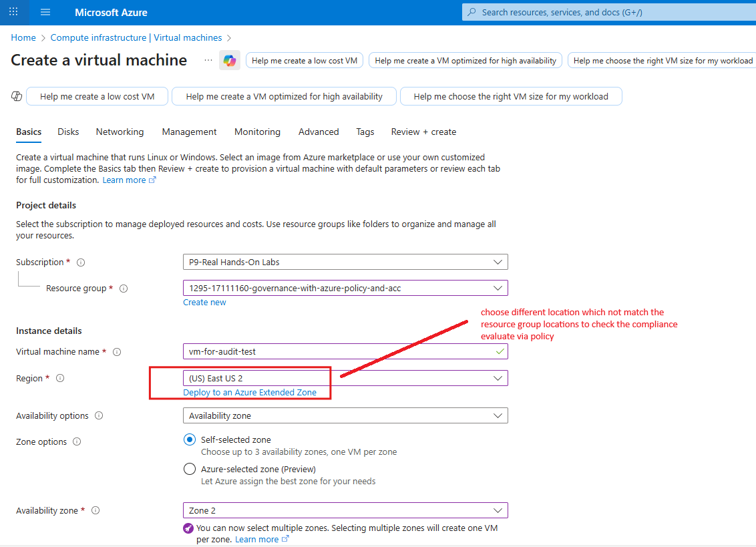Click the Availability options info icon
756x547 pixels.
[x=99, y=415]
